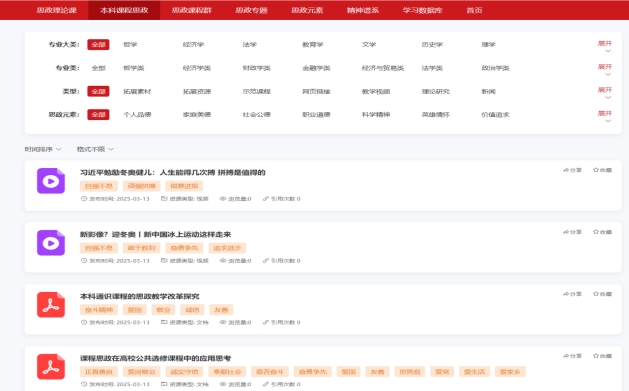The width and height of the screenshot is (629, 391).
Task: Filter 类型 by 理论研究
Action: click(x=436, y=91)
